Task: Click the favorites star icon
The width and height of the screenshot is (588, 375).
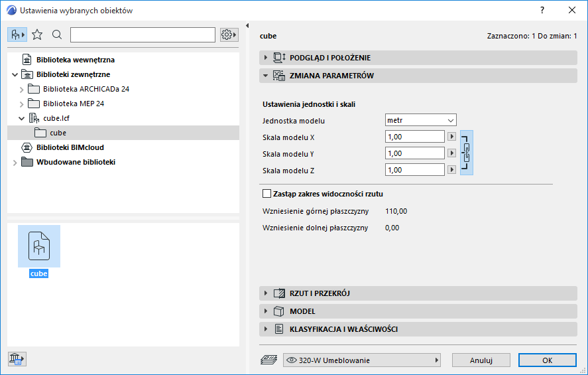Action: tap(37, 35)
